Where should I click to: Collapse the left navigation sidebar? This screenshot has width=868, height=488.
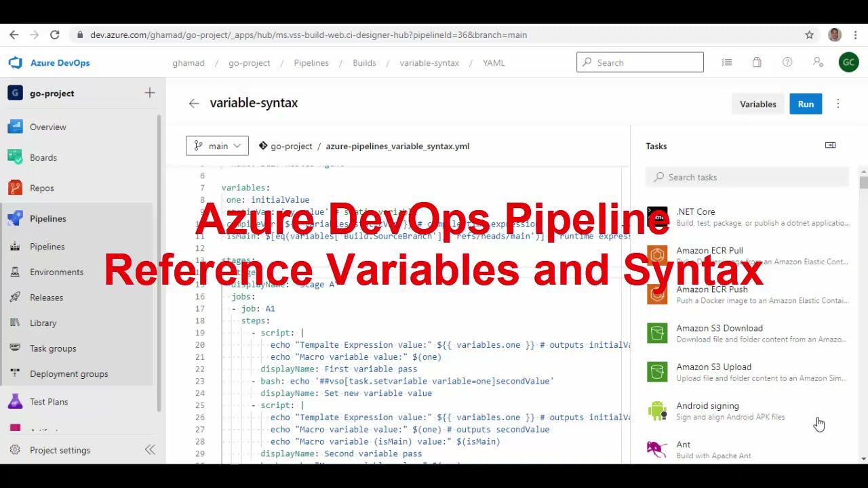(x=150, y=450)
